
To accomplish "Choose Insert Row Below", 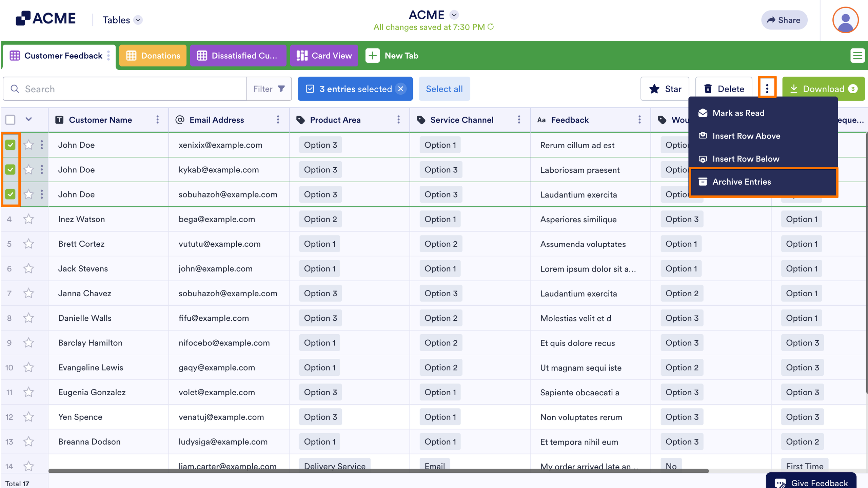I will point(763,159).
